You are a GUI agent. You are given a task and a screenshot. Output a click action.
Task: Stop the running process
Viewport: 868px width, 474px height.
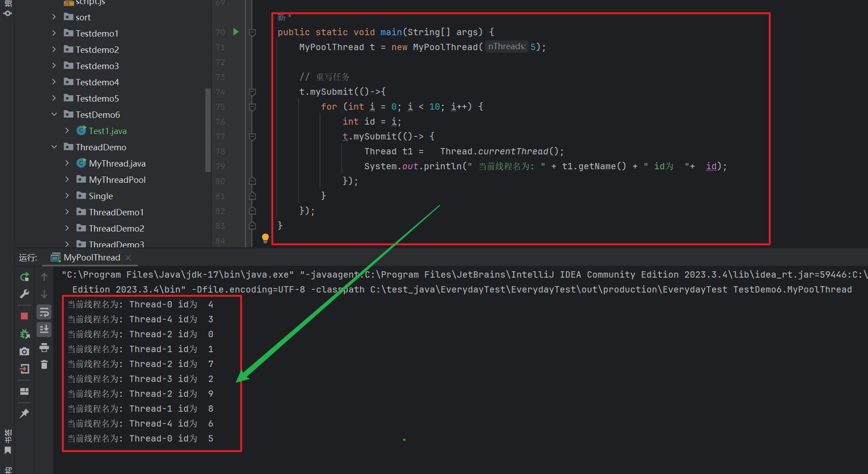tap(25, 316)
